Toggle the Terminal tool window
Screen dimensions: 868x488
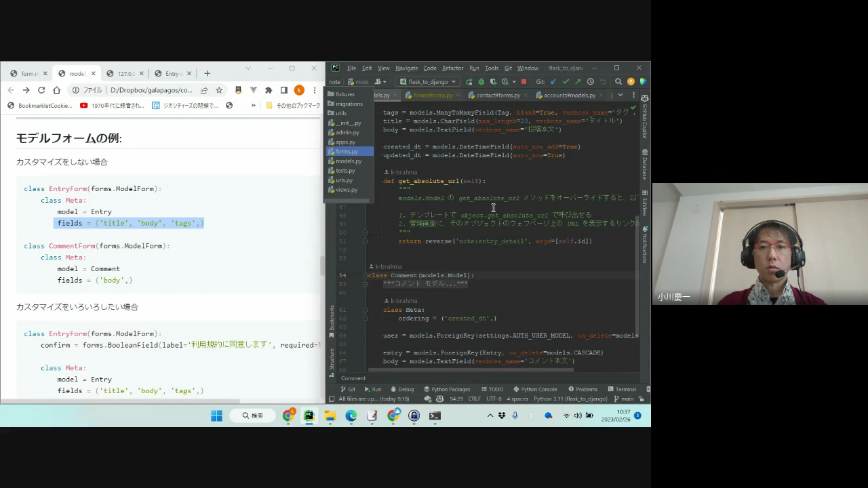point(622,389)
